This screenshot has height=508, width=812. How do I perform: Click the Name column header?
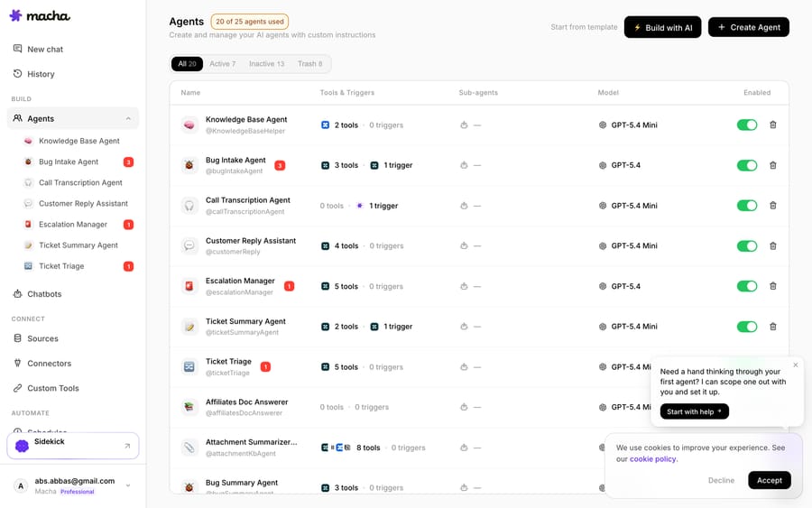(190, 92)
